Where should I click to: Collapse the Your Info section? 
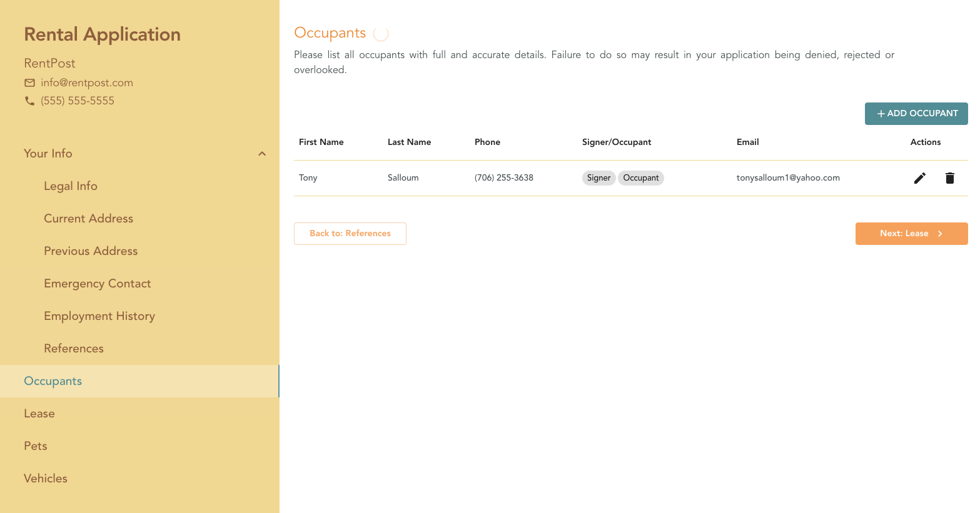[261, 153]
